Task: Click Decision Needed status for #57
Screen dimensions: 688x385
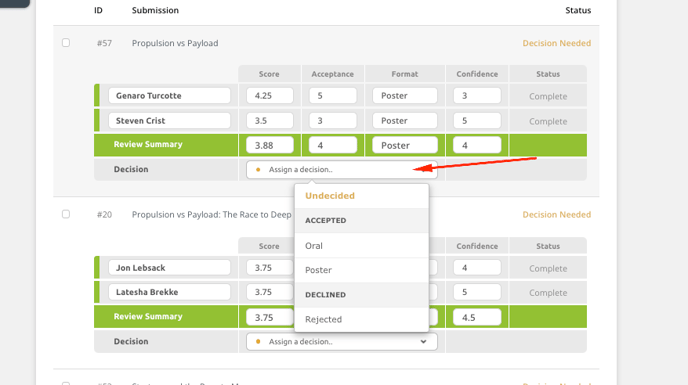Action: click(x=556, y=43)
